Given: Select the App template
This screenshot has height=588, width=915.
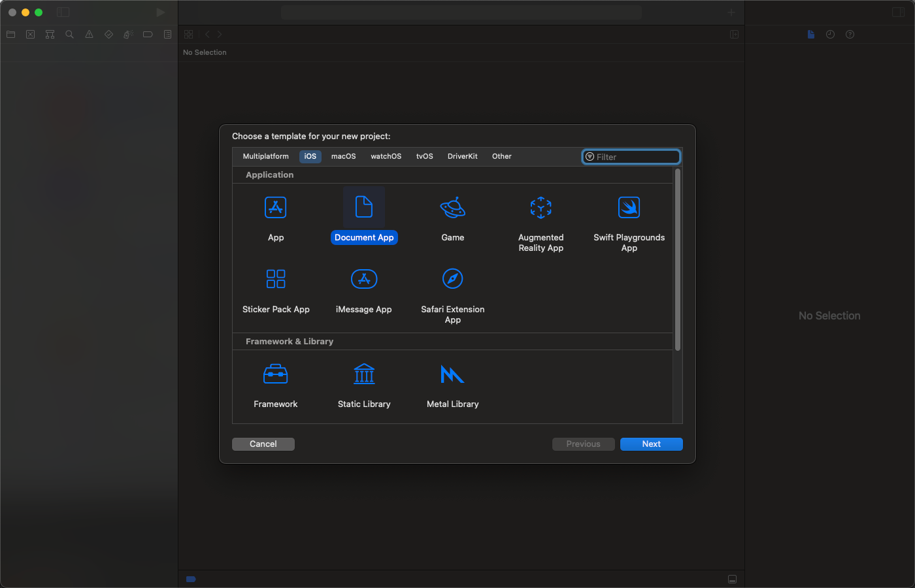Looking at the screenshot, I should [x=276, y=218].
